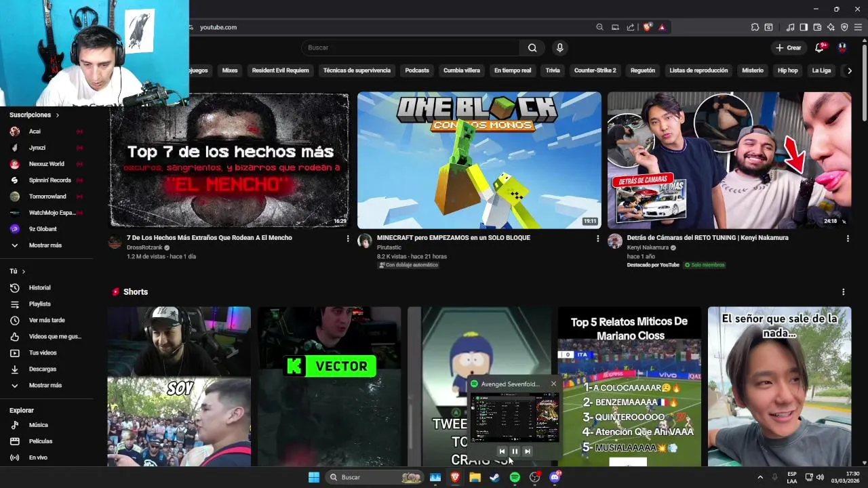
Task: Open Ver más tarde in sidebar
Action: [46, 321]
